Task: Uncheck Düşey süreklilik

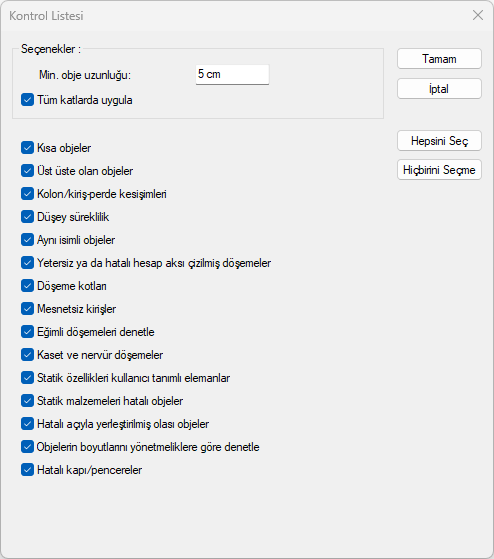Action: 27,217
